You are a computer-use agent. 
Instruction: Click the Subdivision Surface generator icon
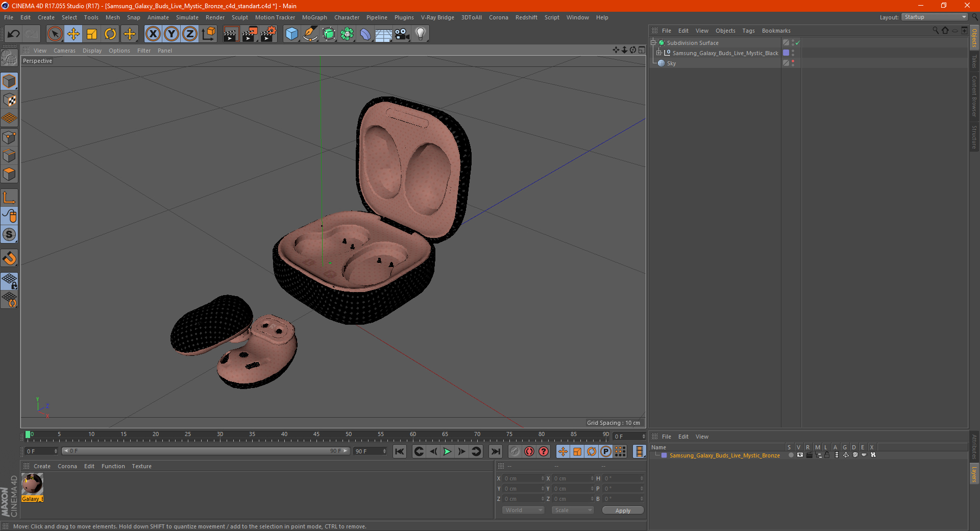pyautogui.click(x=329, y=34)
